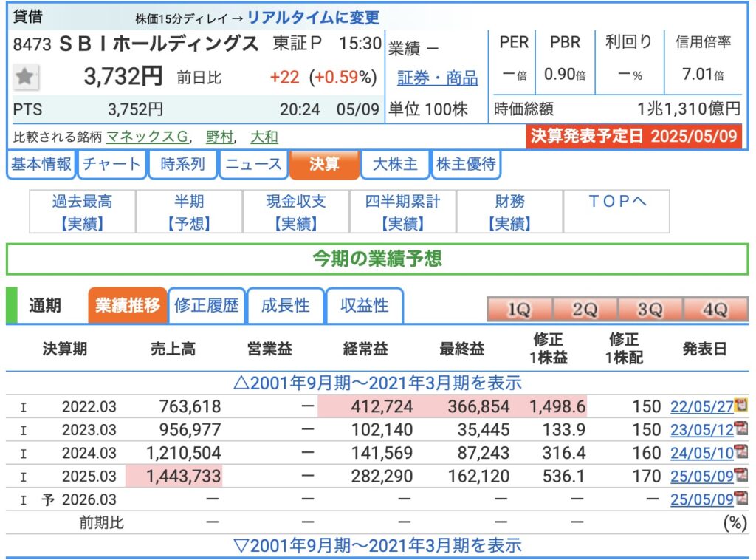Screen dimensions: 756x560
Task: Expand △2001年9月期〜2021年3月期を表示 at top
Action: [377, 383]
